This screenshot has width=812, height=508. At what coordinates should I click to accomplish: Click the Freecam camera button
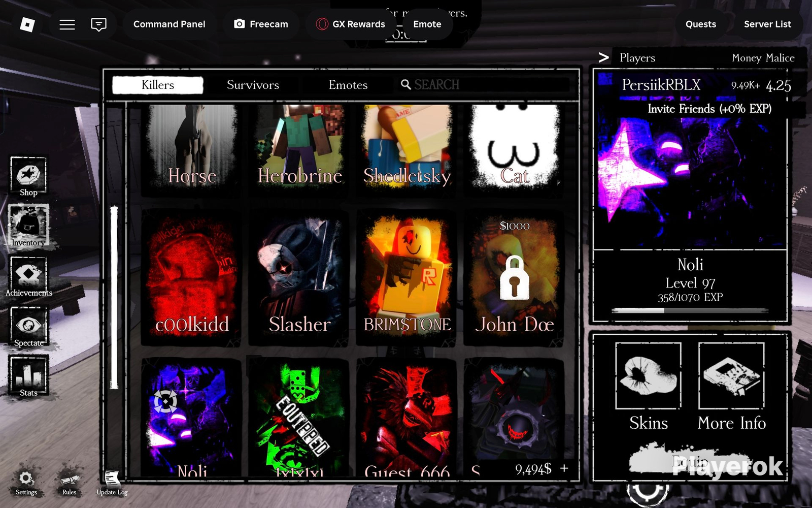coord(261,24)
